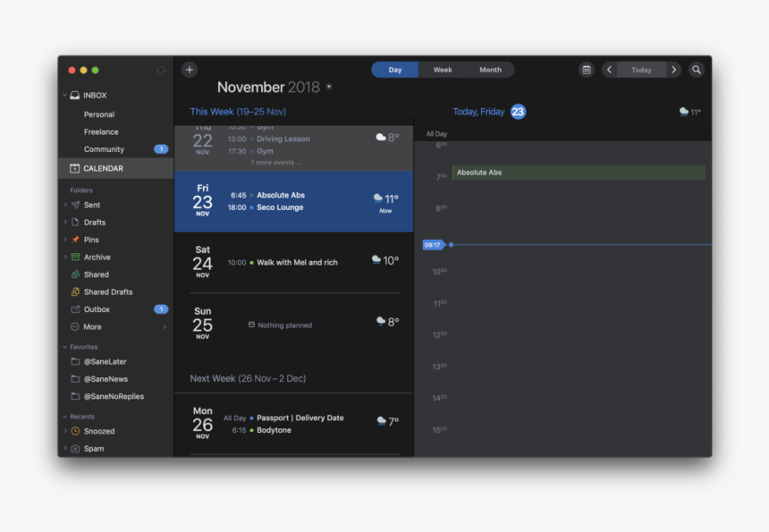Click the plus button to create new item
Image resolution: width=769 pixels, height=532 pixels.
click(189, 69)
